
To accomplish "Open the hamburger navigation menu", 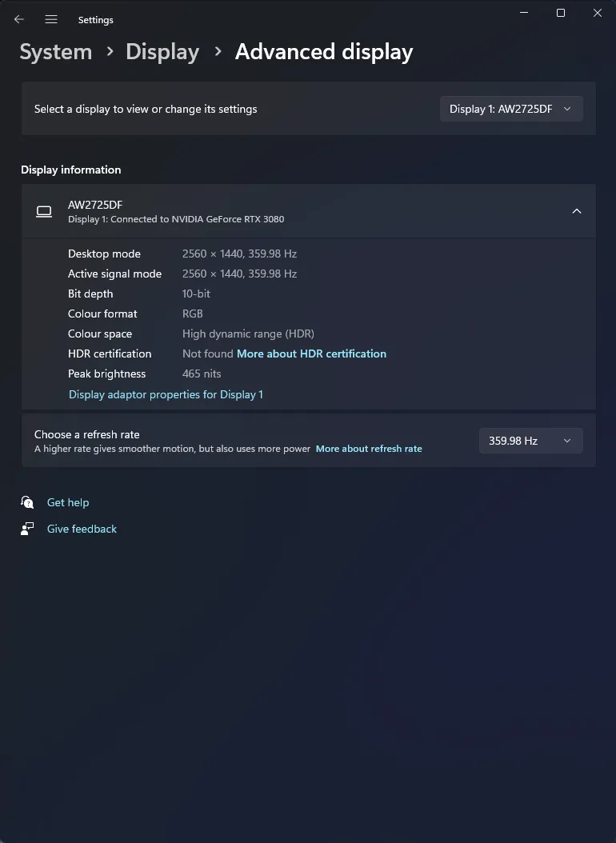I will pyautogui.click(x=51, y=19).
